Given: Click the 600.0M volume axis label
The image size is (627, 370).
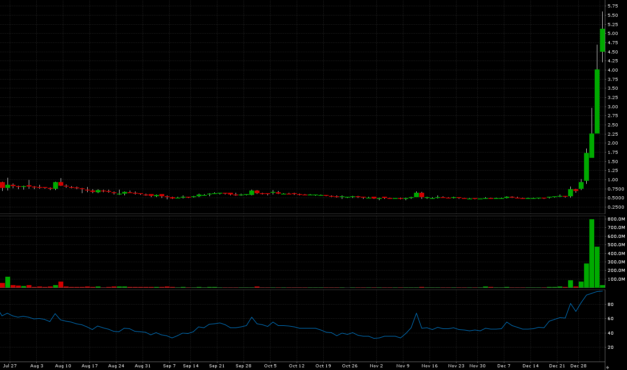Looking at the screenshot, I should [616, 236].
